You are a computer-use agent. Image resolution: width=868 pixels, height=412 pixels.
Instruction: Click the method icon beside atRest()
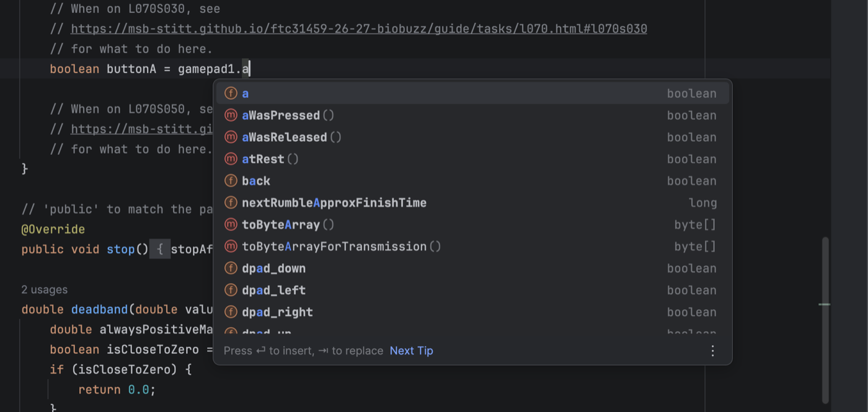(x=231, y=159)
